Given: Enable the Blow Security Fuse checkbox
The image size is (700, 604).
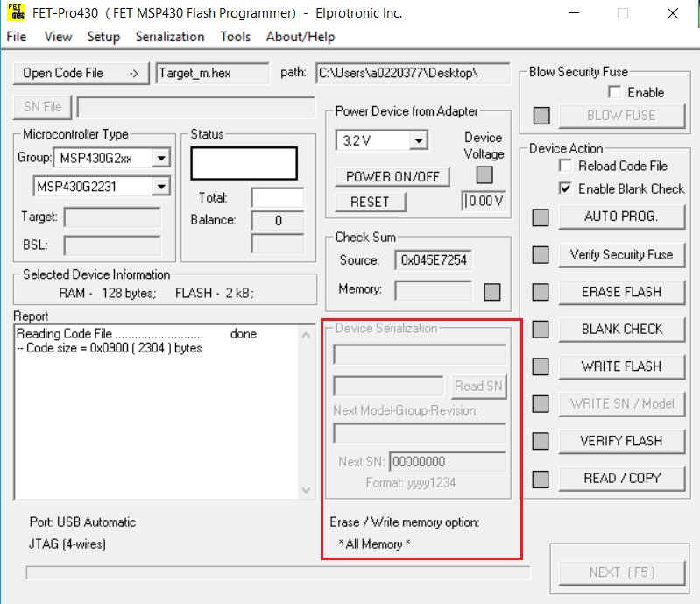Looking at the screenshot, I should 614,92.
